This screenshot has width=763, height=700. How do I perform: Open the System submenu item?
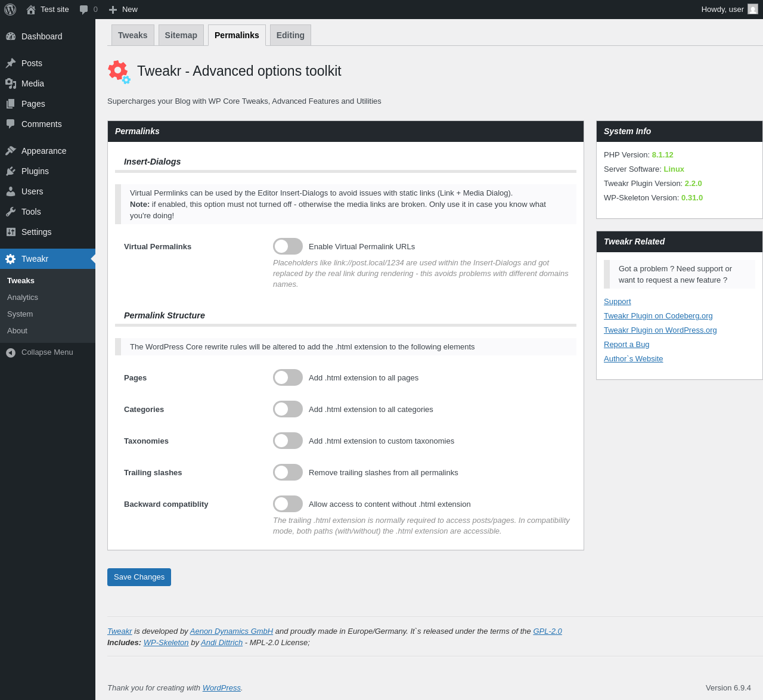20,314
